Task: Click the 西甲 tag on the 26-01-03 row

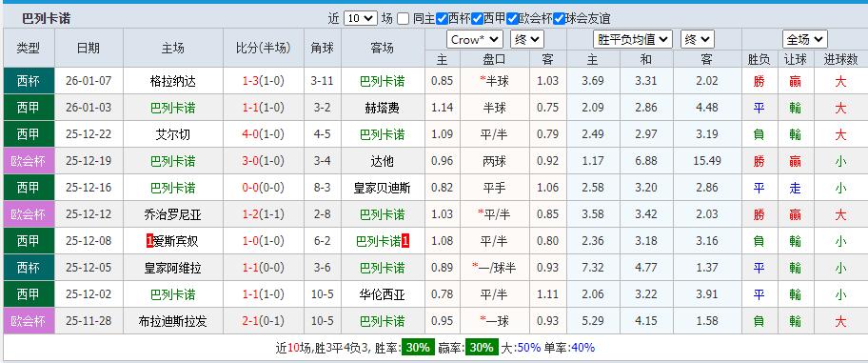Action: (29, 108)
